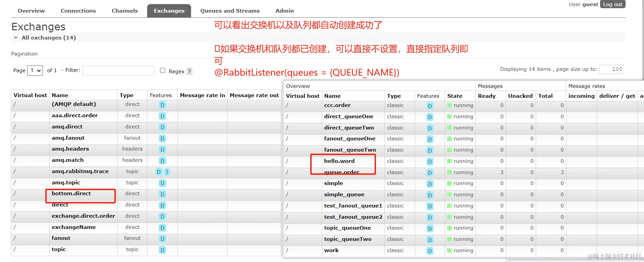Collapse the All exchanges section
The width and height of the screenshot is (644, 262).
coord(49,37)
